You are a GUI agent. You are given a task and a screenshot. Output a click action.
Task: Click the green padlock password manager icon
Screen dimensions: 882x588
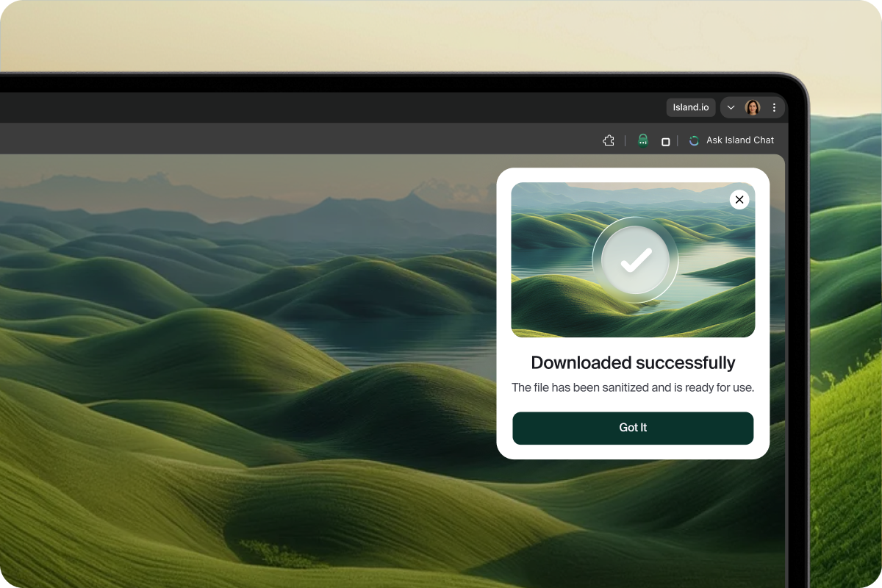pos(643,140)
